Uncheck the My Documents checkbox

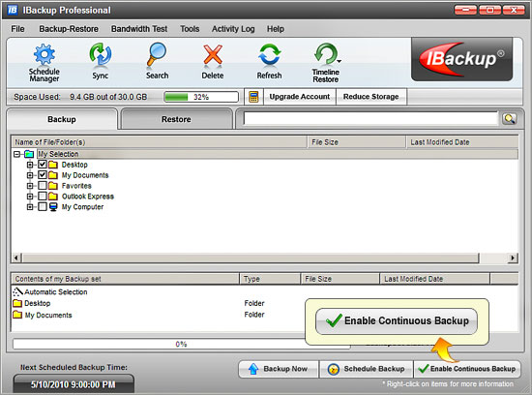click(42, 175)
